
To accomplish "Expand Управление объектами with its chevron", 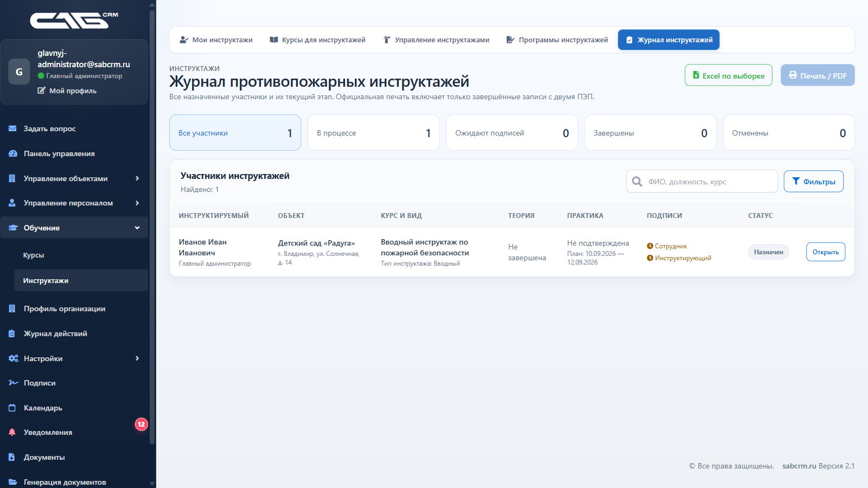I will tap(137, 178).
